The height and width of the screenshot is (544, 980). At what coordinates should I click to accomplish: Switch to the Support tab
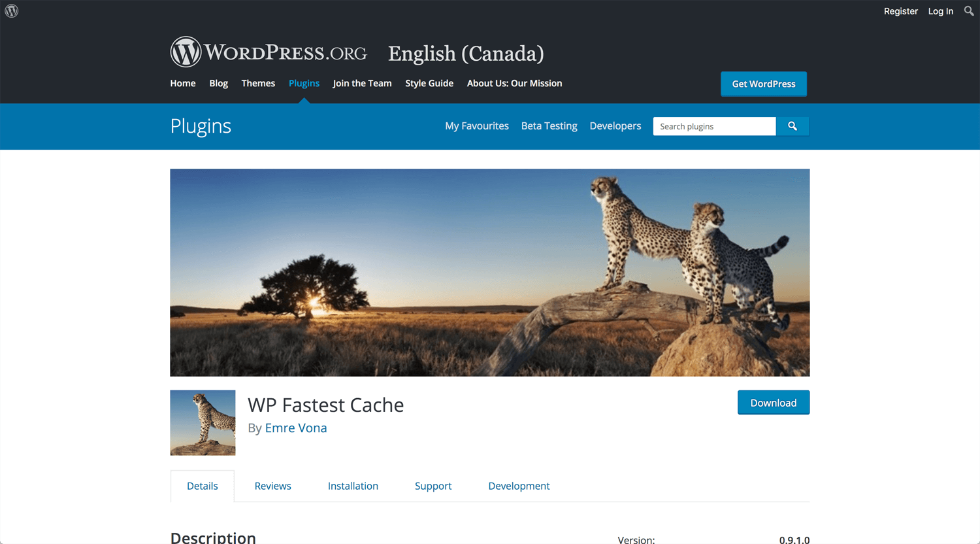[x=433, y=486]
